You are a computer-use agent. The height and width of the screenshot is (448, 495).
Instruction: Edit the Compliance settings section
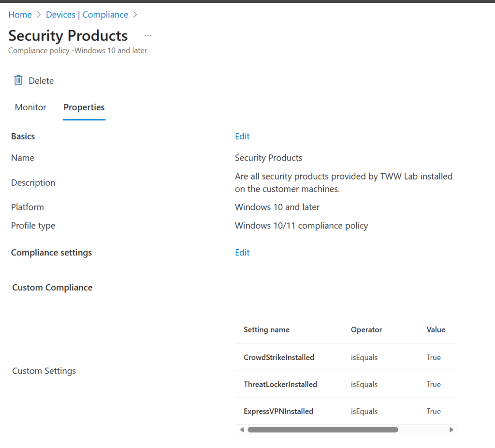(242, 253)
